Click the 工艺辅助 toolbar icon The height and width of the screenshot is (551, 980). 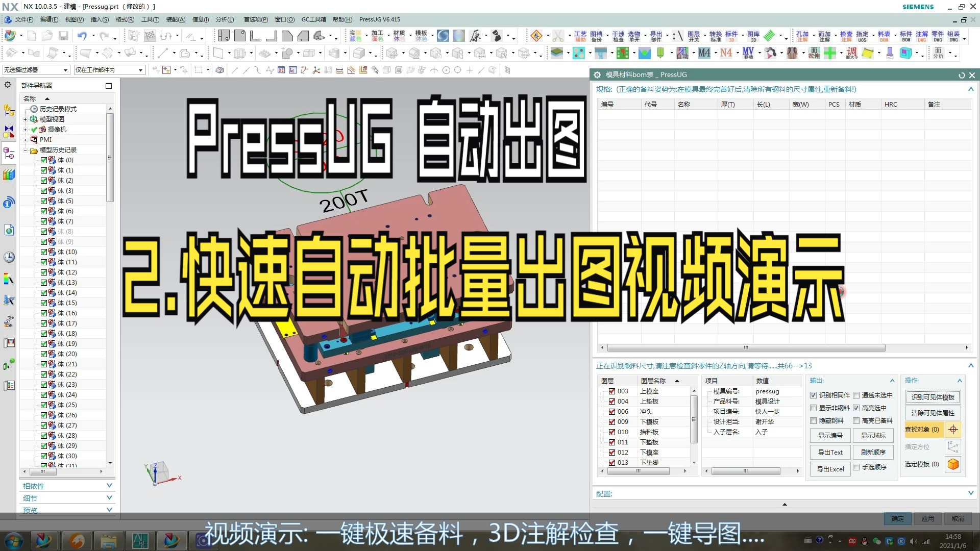click(x=580, y=36)
